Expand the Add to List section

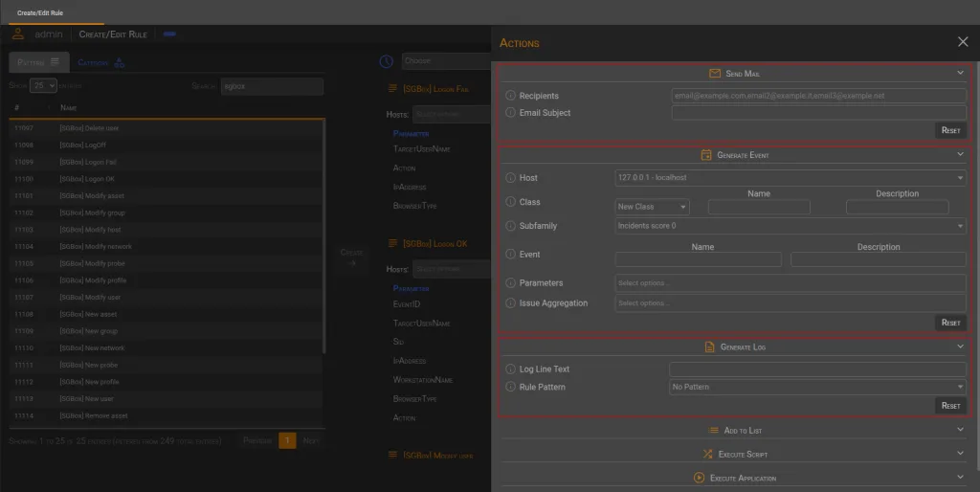(x=961, y=430)
